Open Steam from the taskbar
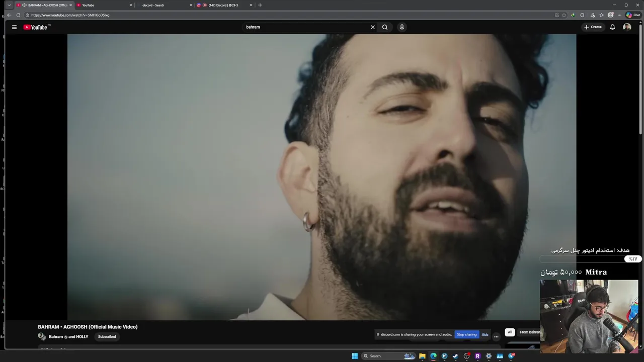644x362 pixels. pyautogui.click(x=455, y=356)
